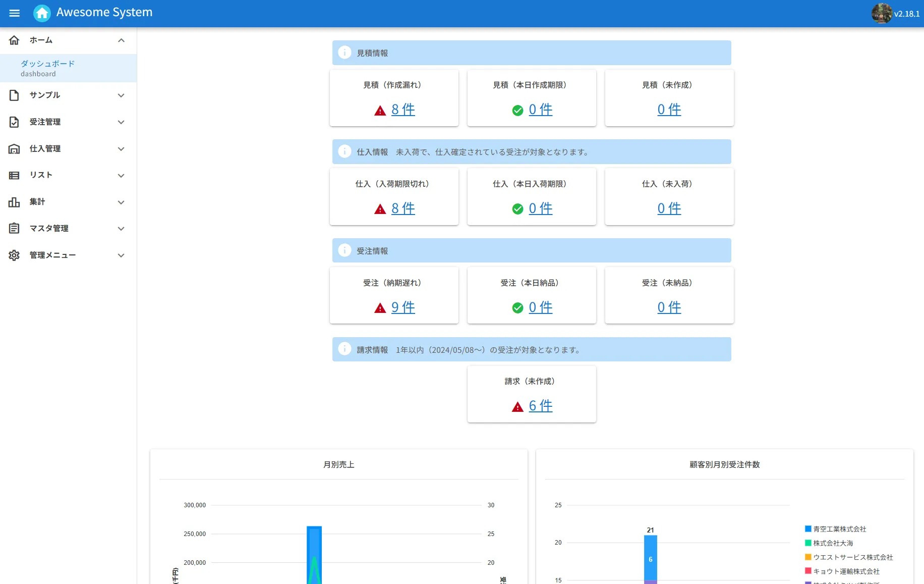The height and width of the screenshot is (584, 924).
Task: Open the 8 件 link under 仕入（入荷期限切れ）
Action: 403,208
